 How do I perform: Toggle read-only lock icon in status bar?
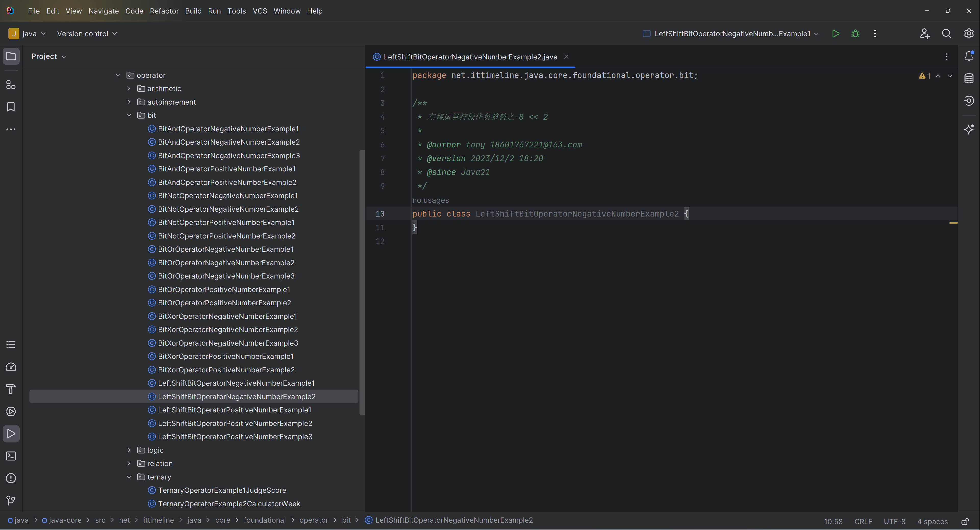[x=965, y=521]
